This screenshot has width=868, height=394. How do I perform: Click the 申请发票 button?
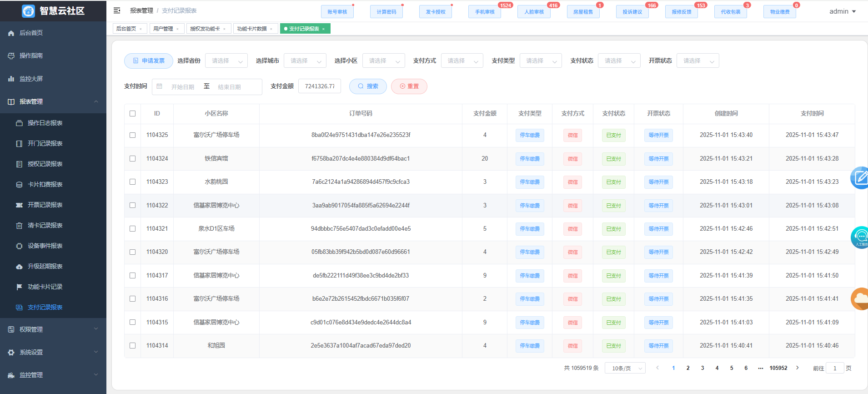(x=149, y=61)
